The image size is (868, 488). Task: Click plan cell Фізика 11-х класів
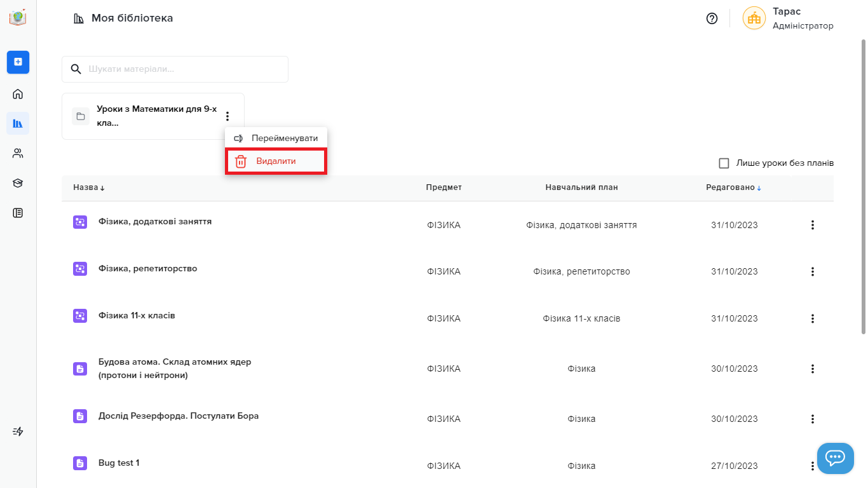(581, 319)
